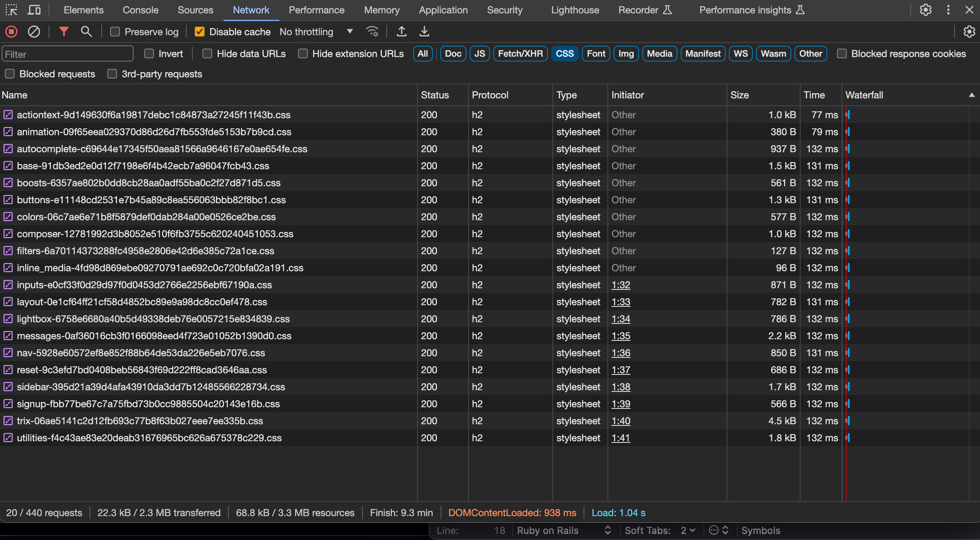Check Blocked response cookies
This screenshot has width=980, height=540.
[842, 53]
